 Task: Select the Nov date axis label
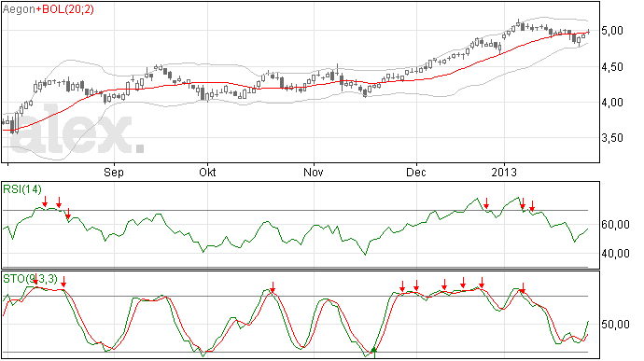coord(313,173)
